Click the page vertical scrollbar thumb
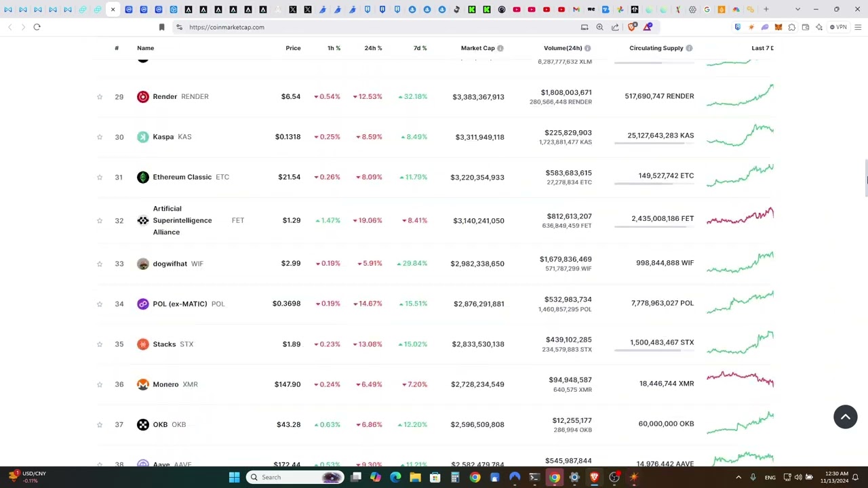This screenshot has height=488, width=868. tap(865, 180)
